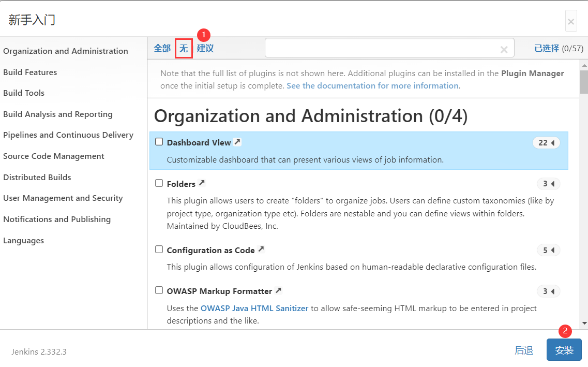Clear the plugin search field with X icon

point(504,50)
